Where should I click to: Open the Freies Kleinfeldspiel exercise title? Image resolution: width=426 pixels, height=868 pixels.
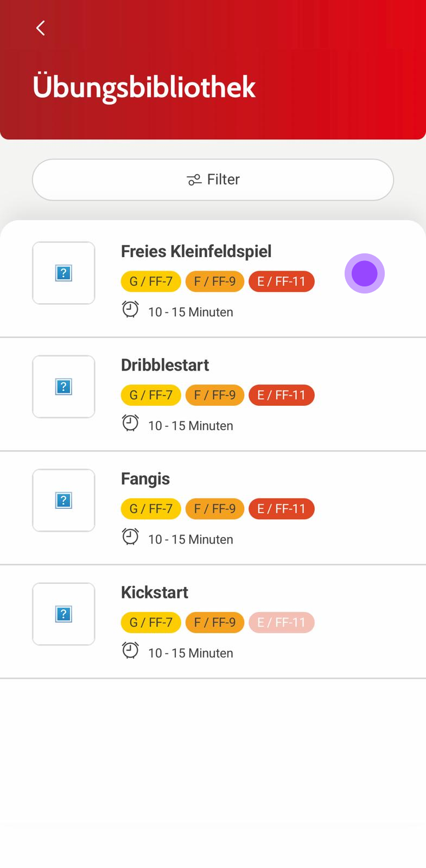coord(196,251)
